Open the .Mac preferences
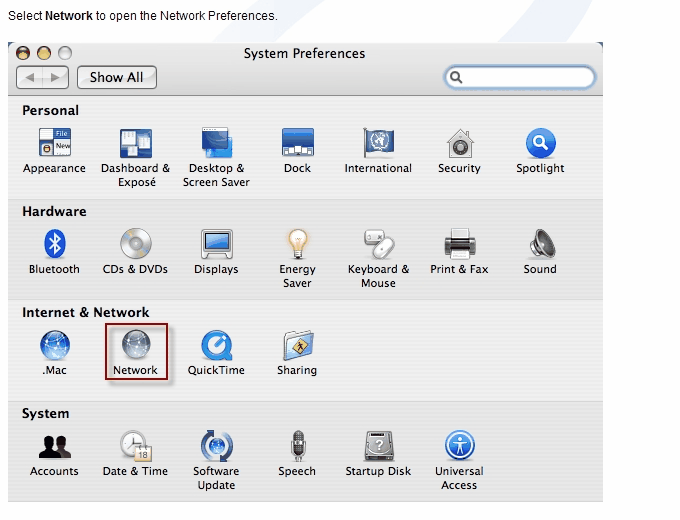Screen dimensions: 680x520 pyautogui.click(x=55, y=353)
